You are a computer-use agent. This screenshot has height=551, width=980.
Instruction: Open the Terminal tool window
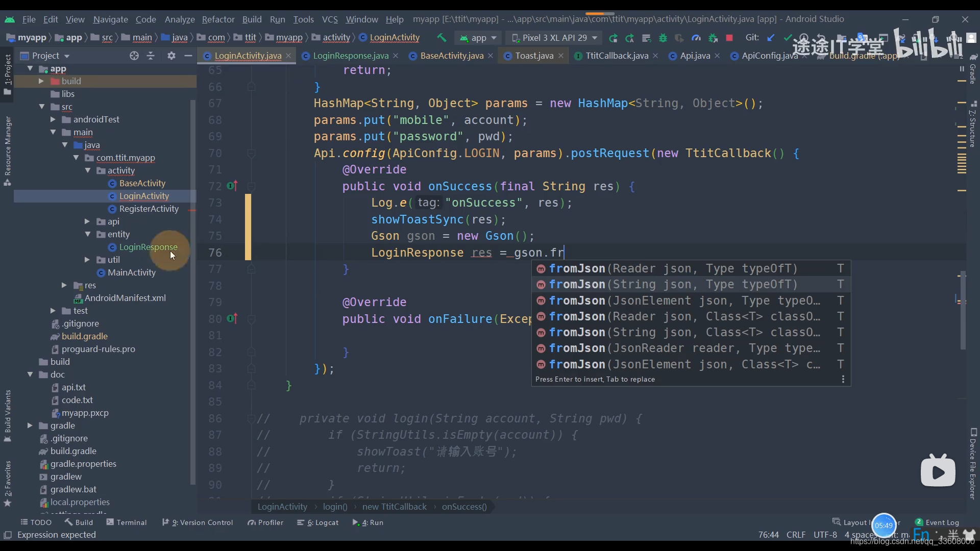pyautogui.click(x=127, y=522)
